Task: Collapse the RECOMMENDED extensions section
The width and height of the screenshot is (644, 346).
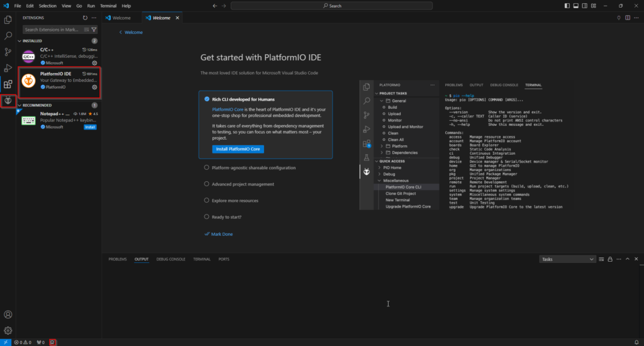Action: point(37,105)
